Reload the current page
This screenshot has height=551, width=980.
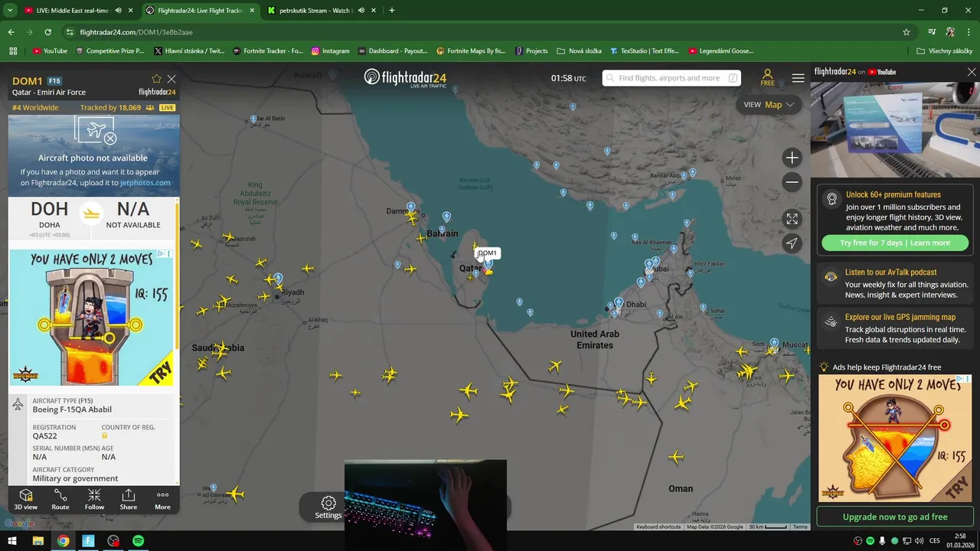point(47,32)
